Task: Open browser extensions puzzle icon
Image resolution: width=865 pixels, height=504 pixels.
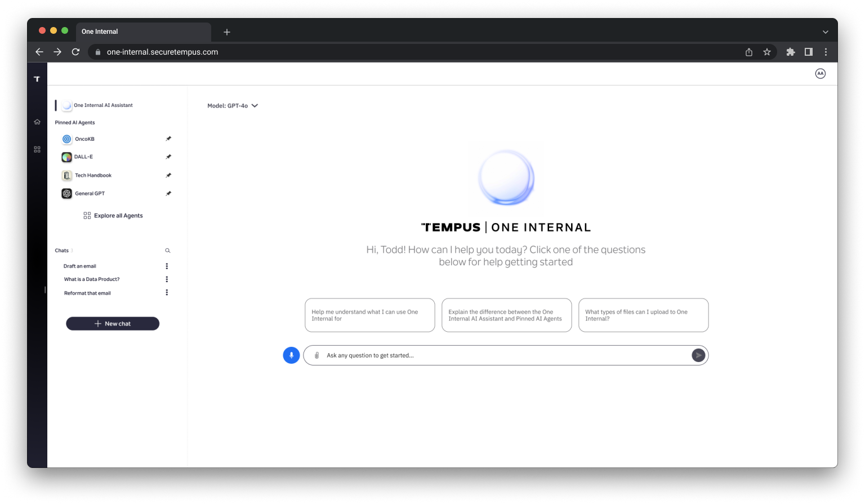Action: (x=791, y=52)
